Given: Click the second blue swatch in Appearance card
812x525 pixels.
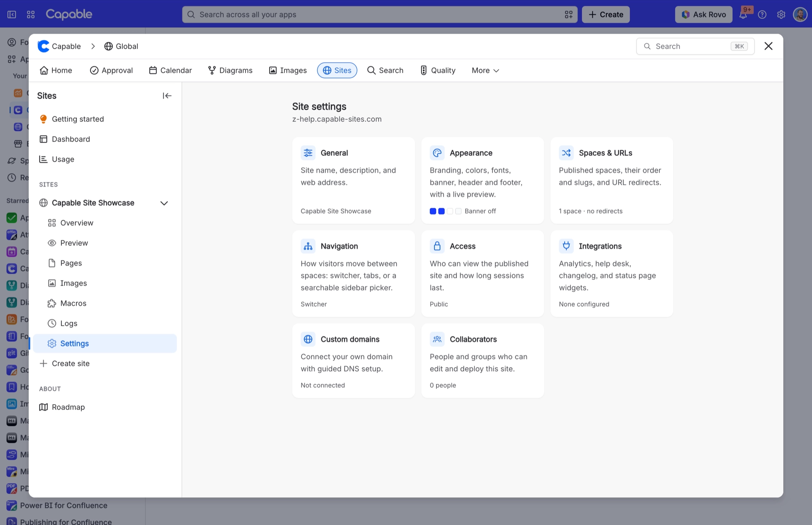Looking at the screenshot, I should point(441,211).
